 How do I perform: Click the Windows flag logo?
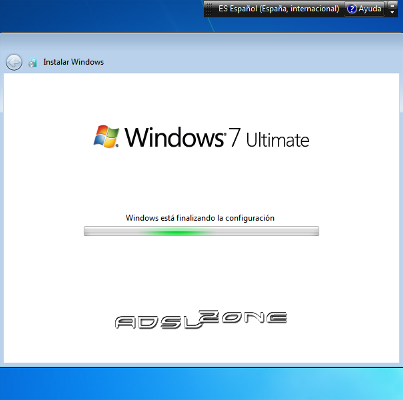(x=106, y=136)
